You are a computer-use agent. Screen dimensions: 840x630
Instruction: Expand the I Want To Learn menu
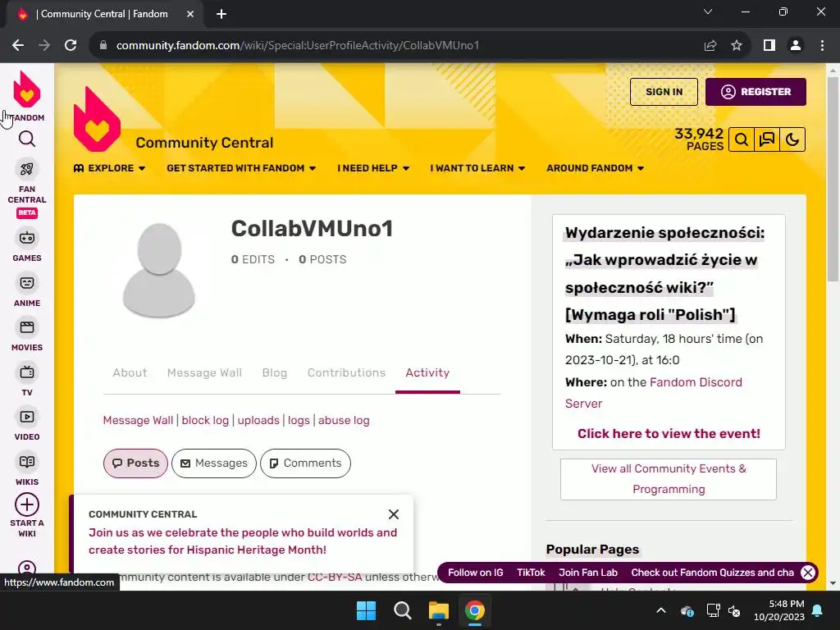pyautogui.click(x=477, y=168)
